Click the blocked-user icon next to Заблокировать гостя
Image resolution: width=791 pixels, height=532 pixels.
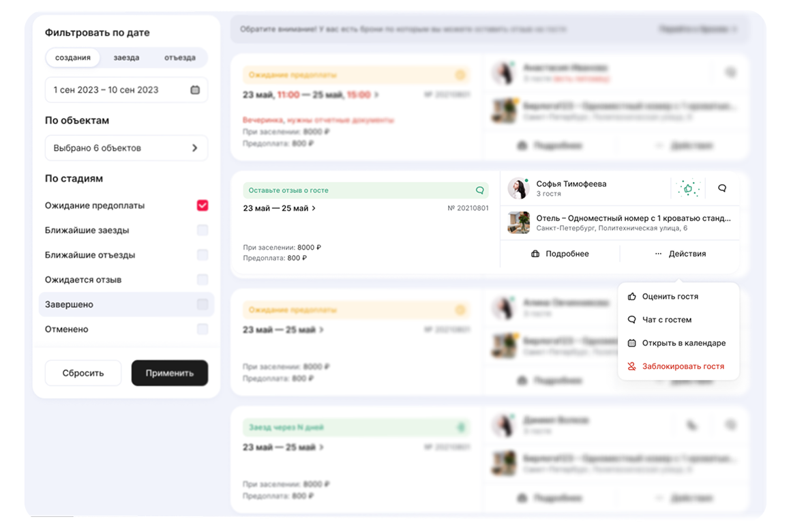tap(631, 366)
